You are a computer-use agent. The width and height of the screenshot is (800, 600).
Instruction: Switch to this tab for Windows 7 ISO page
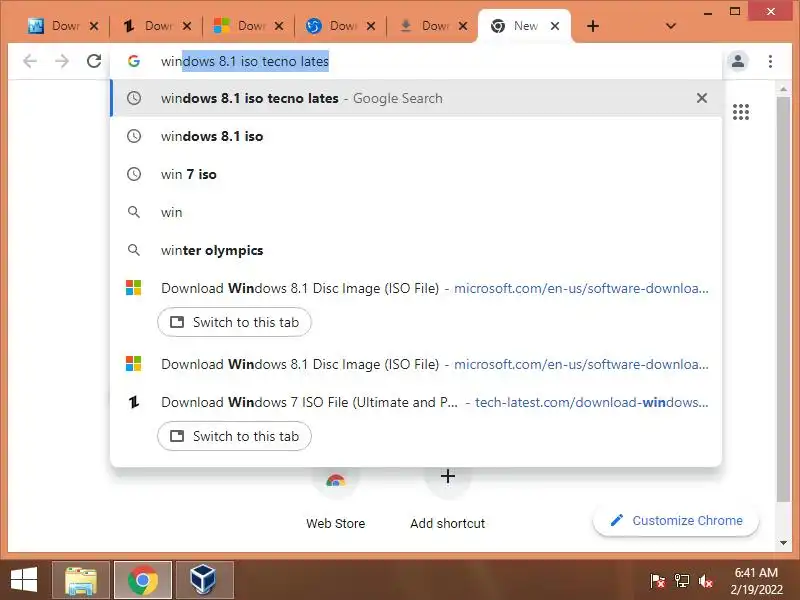pos(234,436)
